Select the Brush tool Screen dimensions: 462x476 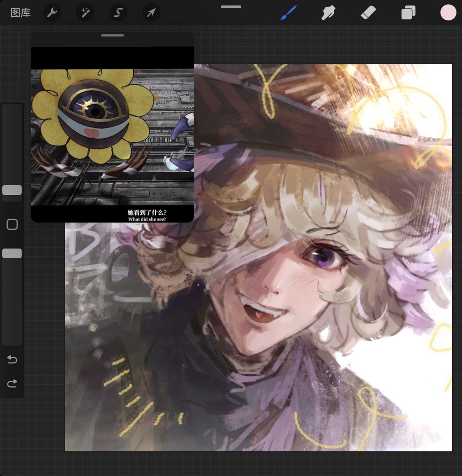pyautogui.click(x=289, y=13)
